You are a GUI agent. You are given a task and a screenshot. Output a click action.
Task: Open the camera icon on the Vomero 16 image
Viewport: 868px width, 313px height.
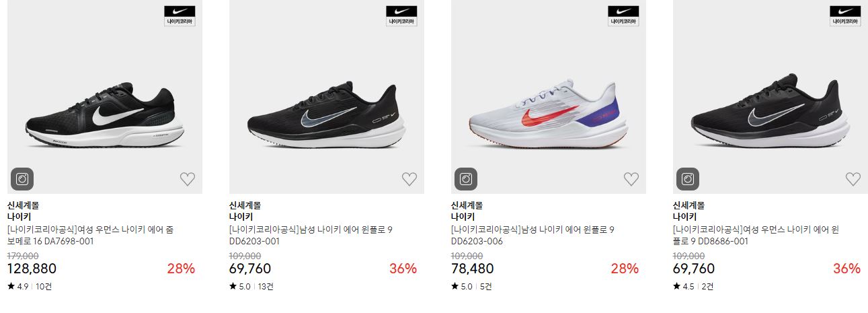[x=22, y=179]
